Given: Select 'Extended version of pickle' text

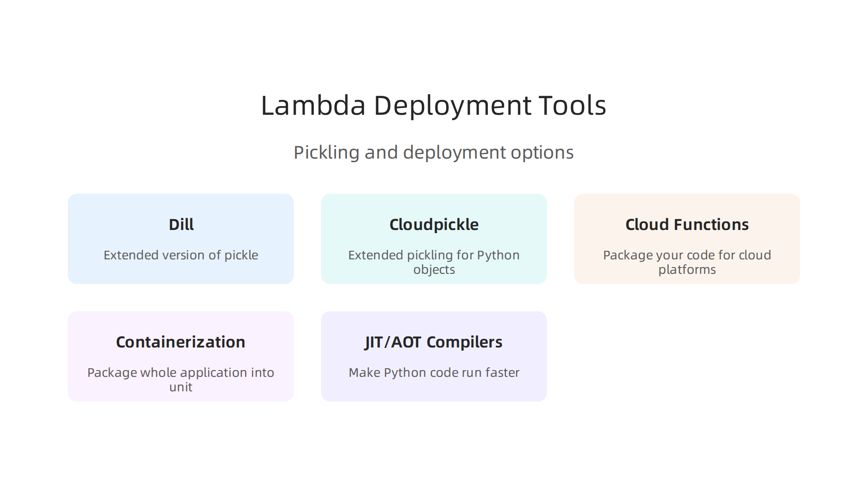Looking at the screenshot, I should point(181,255).
